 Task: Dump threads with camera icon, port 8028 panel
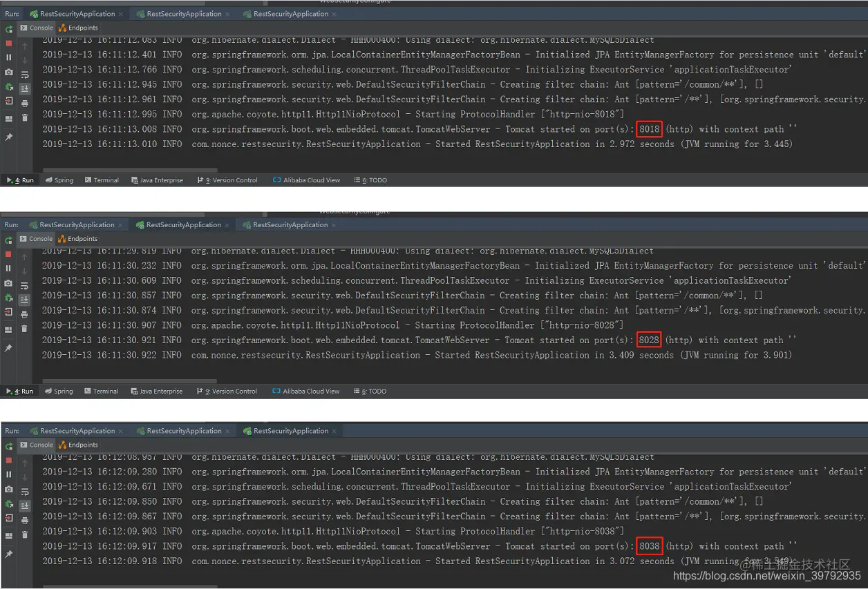[x=9, y=283]
